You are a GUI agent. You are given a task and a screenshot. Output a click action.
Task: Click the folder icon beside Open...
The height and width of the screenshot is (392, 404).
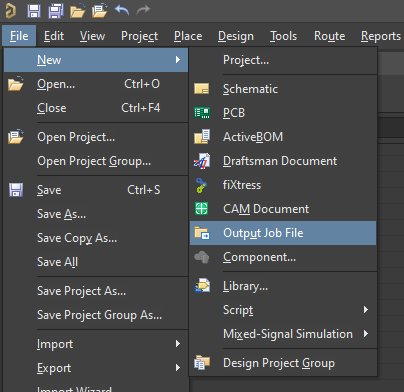[16, 84]
